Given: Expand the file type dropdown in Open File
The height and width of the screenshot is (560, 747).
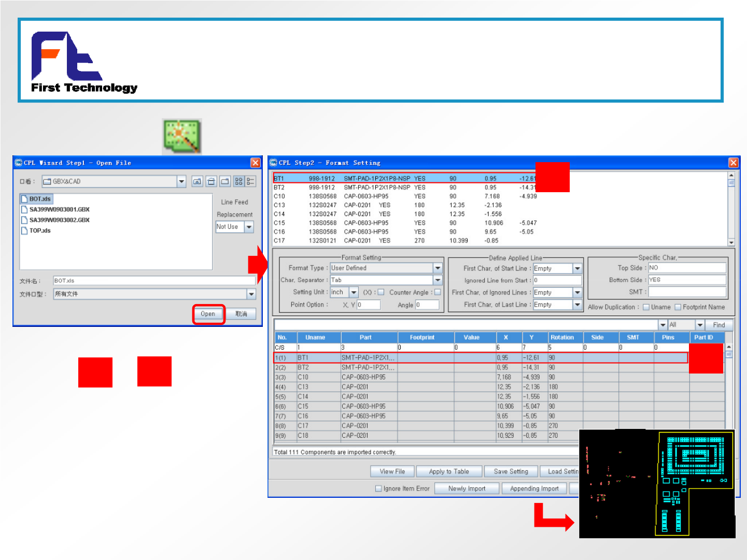Looking at the screenshot, I should 251,294.
